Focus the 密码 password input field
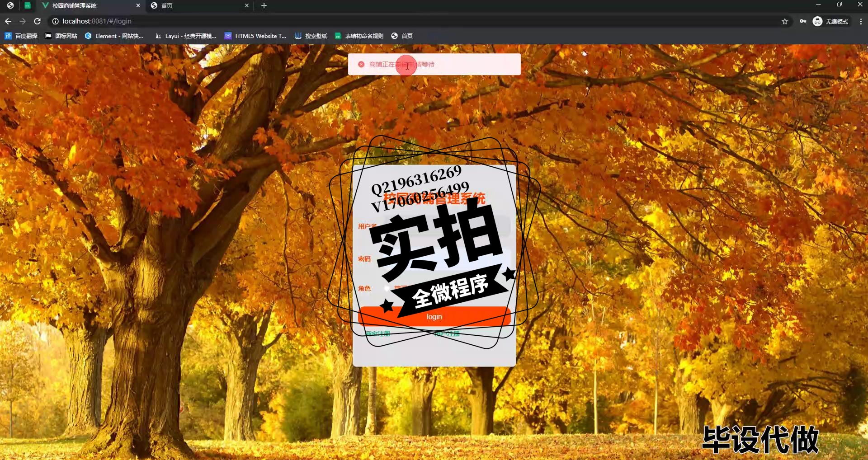 pyautogui.click(x=447, y=258)
